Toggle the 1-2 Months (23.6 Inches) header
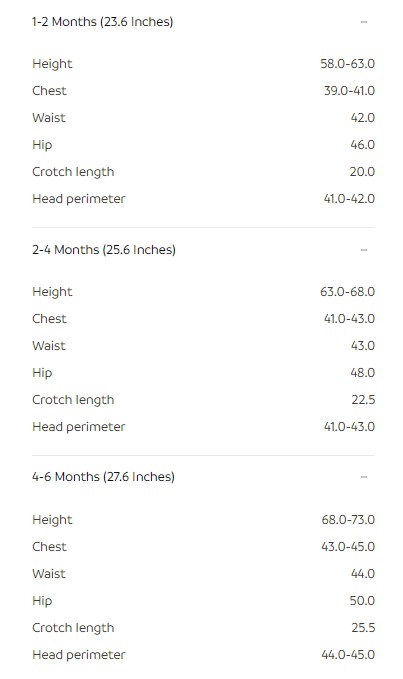The image size is (403, 679). 203,22
